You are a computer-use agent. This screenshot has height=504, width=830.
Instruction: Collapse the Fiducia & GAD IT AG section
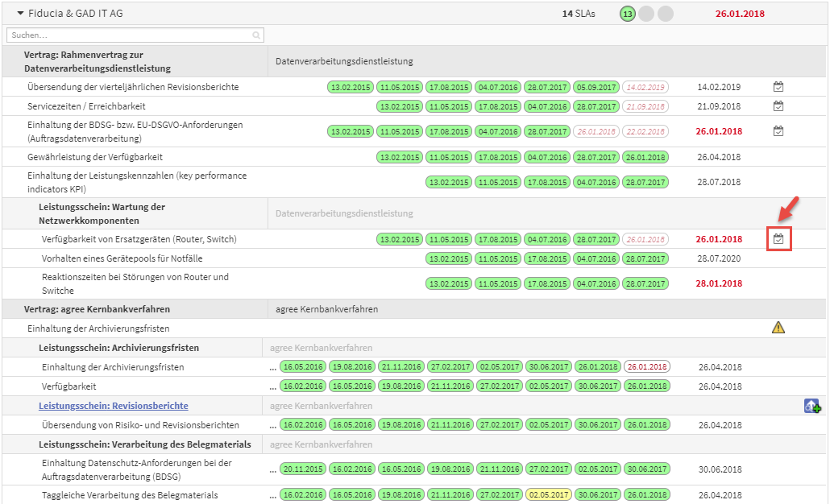pos(20,14)
